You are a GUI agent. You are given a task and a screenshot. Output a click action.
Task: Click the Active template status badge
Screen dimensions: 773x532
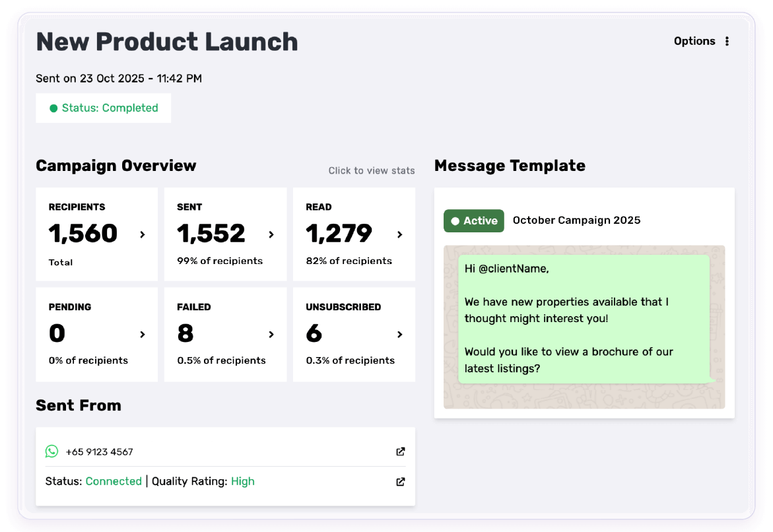[473, 221]
